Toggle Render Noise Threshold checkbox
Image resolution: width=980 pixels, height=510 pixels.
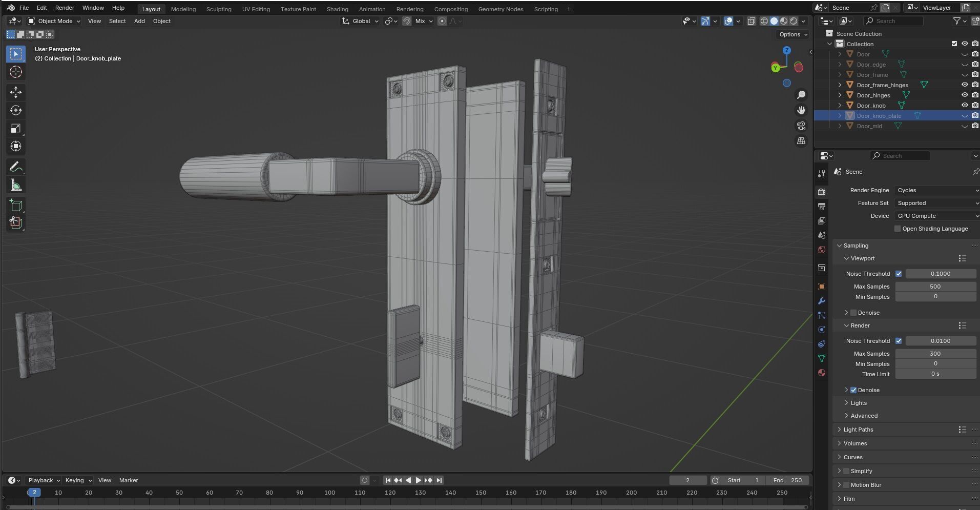pyautogui.click(x=899, y=341)
